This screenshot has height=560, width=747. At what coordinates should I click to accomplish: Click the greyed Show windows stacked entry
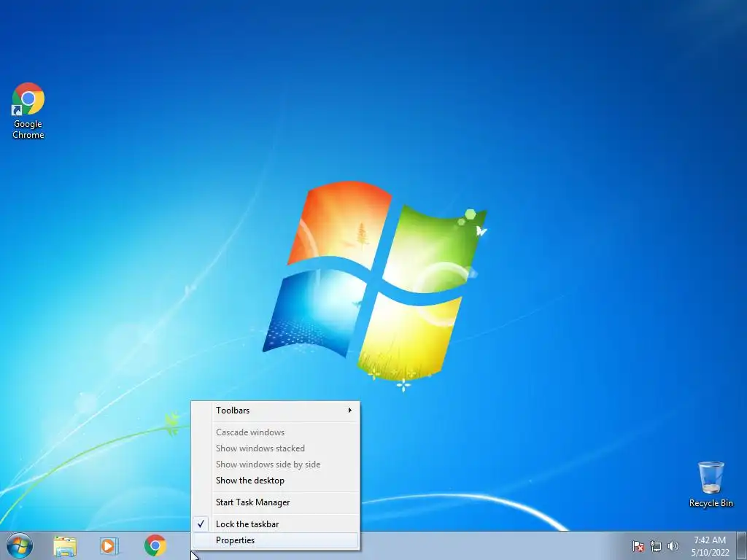(x=275, y=448)
